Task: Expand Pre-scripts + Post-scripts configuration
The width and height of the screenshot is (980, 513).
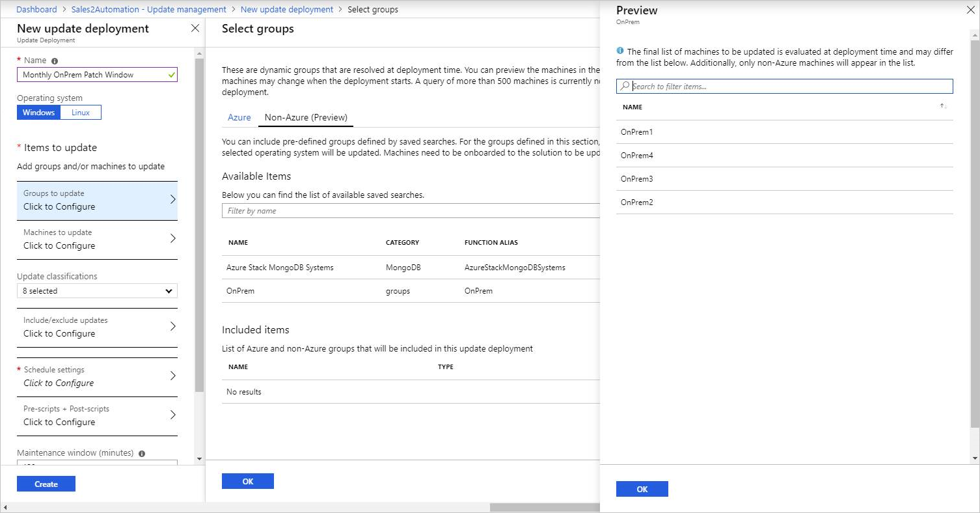Action: (x=97, y=415)
